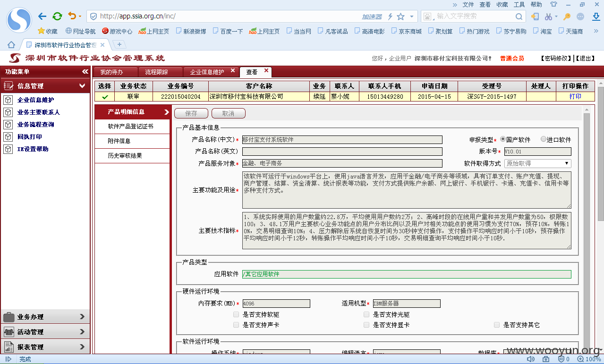Click the star bookmark icon in address bar
The image size is (604, 364).
pos(400,17)
